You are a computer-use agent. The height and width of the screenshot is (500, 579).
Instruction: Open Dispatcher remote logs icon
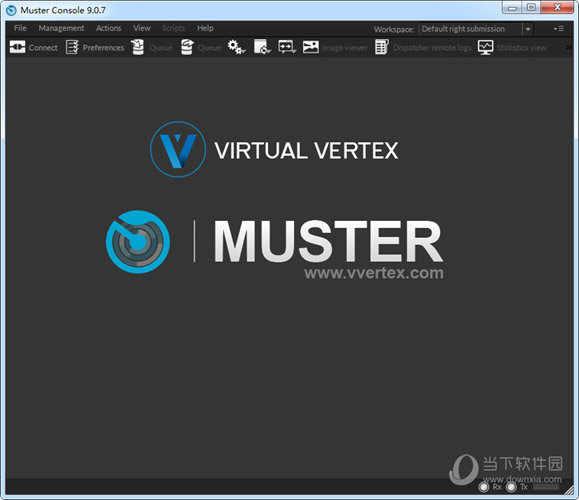tap(382, 47)
